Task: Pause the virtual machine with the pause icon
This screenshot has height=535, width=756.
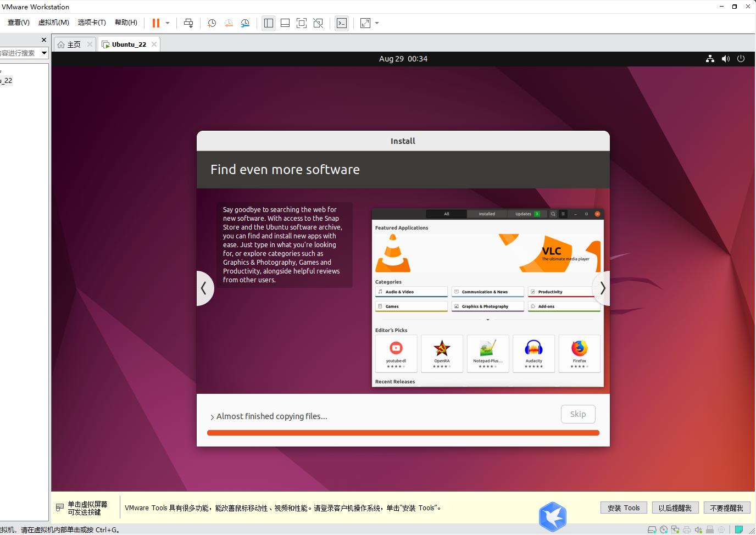Action: (x=156, y=23)
